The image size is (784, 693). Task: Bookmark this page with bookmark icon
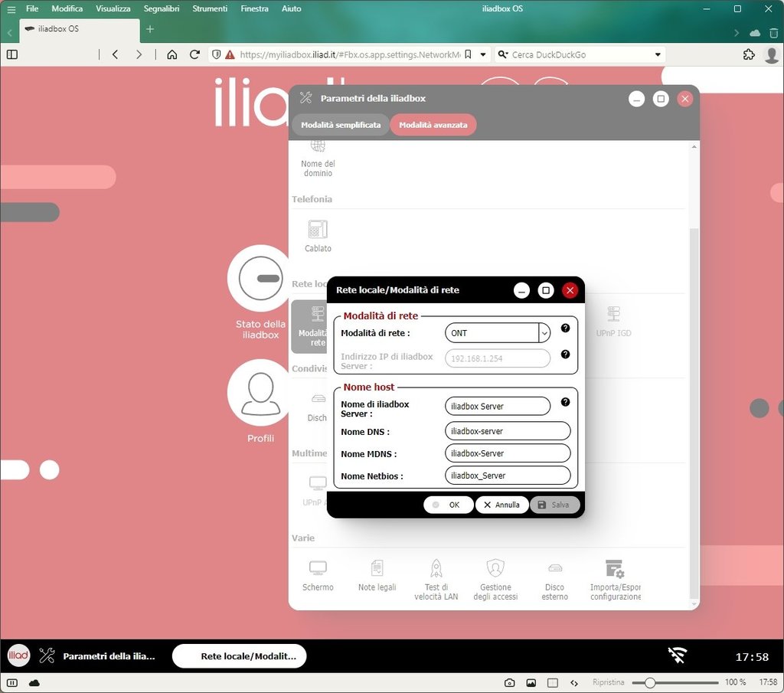click(x=468, y=54)
